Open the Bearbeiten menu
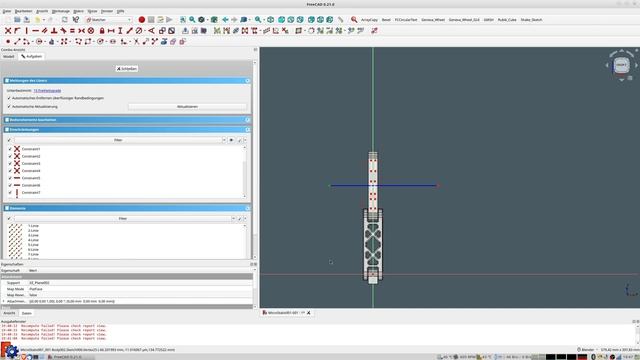Image resolution: width=640 pixels, height=360 pixels. 23,11
